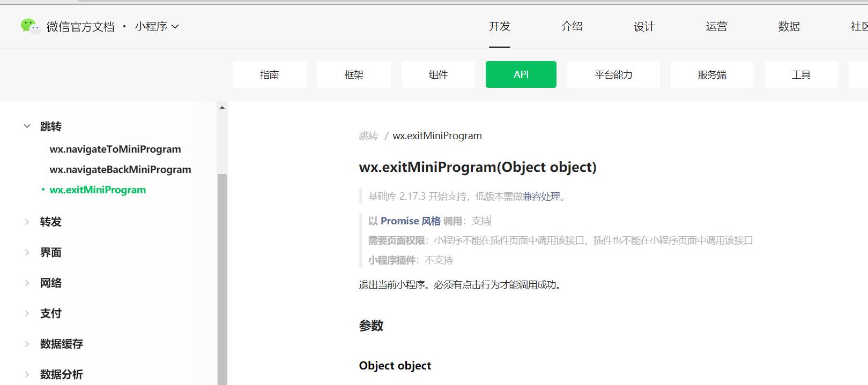Expand the 界面 sidebar section
Screen dimensions: 868x385
click(27, 252)
